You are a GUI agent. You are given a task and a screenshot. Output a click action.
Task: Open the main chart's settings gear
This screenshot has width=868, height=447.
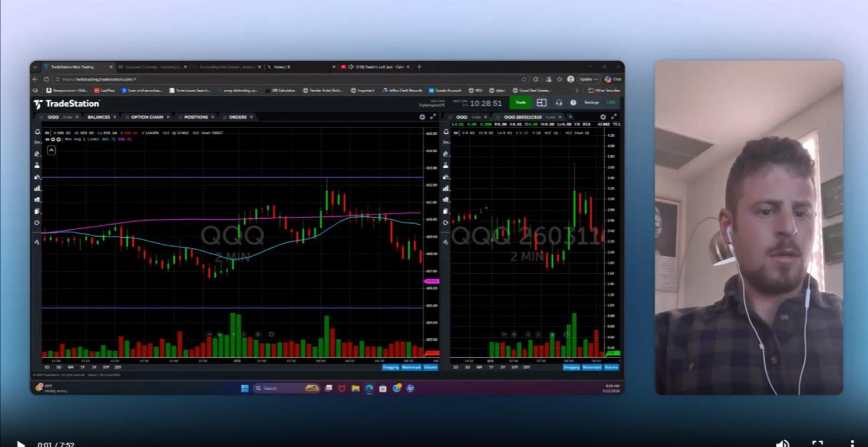(422, 117)
